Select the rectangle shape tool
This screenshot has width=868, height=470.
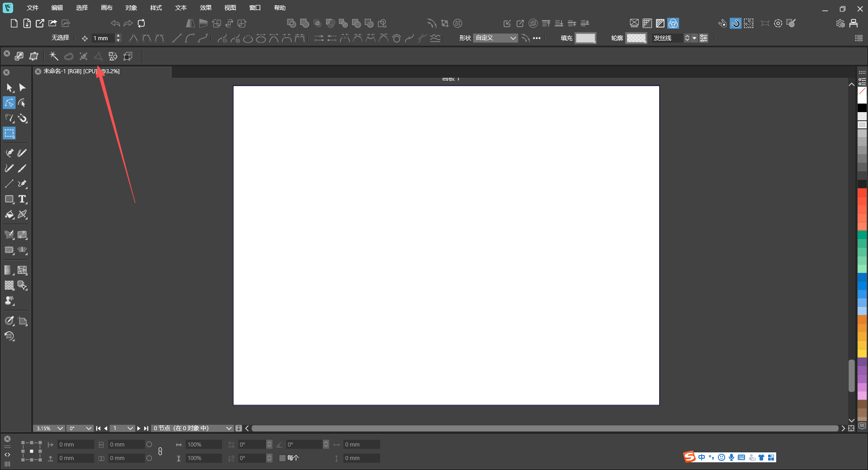[9, 199]
